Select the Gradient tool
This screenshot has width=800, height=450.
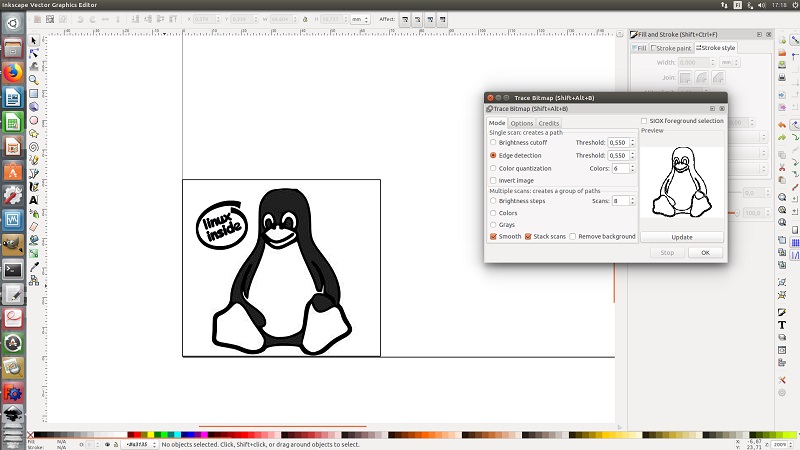pos(34,253)
